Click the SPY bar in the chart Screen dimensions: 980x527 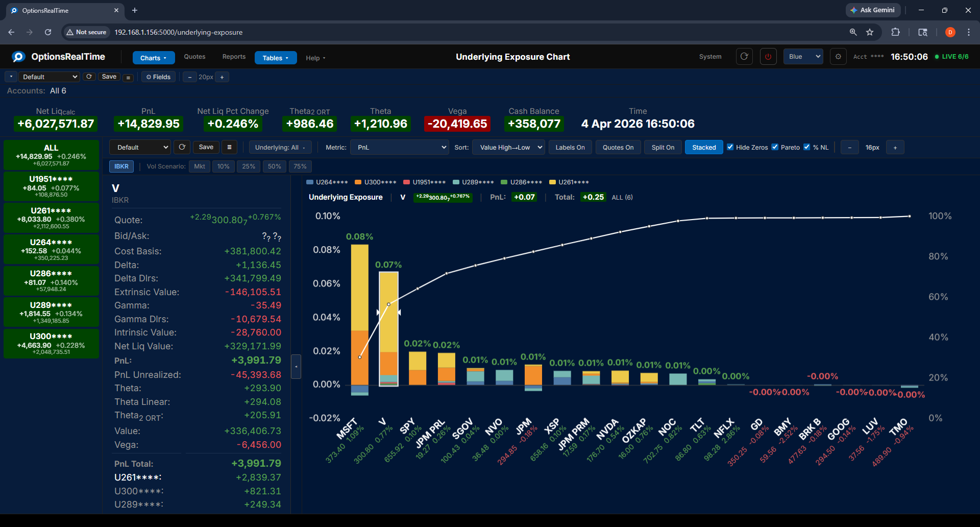point(418,368)
